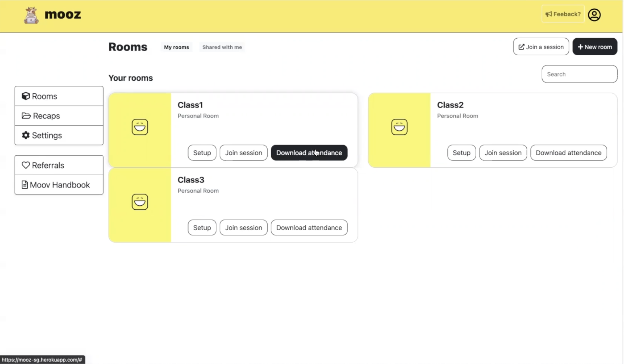Screen dimensions: 624x364
Task: Focus the Search rooms input field
Action: point(579,74)
